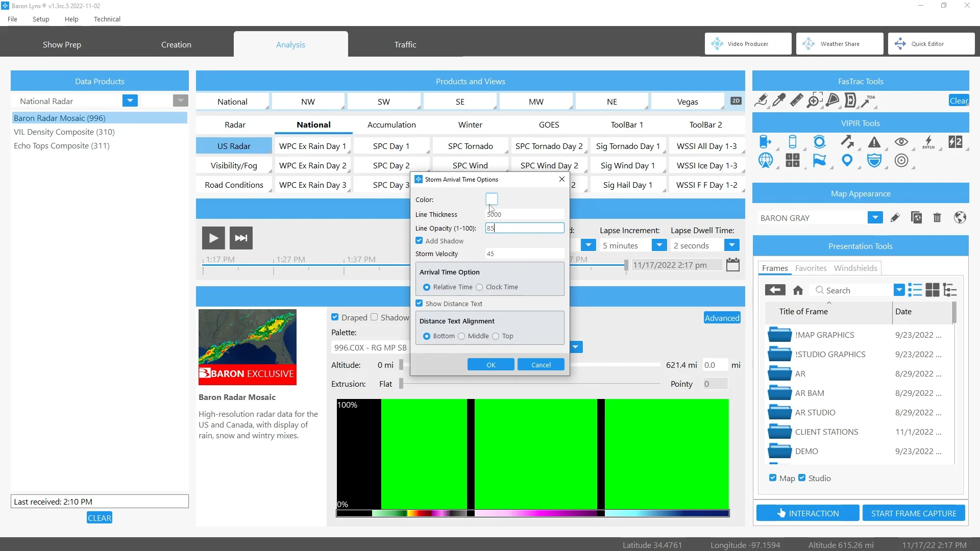
Task: Toggle Show Distance Text checkbox
Action: 419,304
